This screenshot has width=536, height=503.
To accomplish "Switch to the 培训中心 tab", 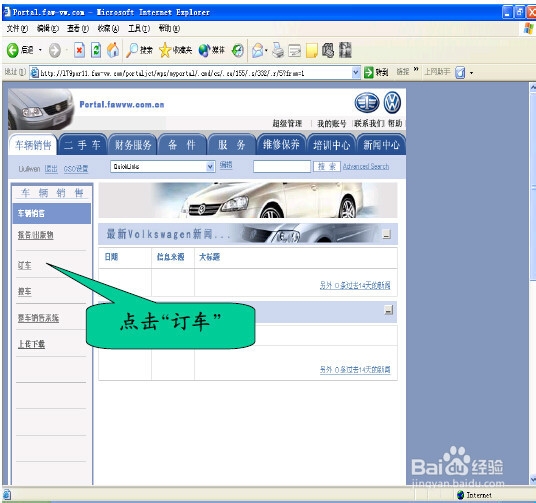I will point(331,145).
